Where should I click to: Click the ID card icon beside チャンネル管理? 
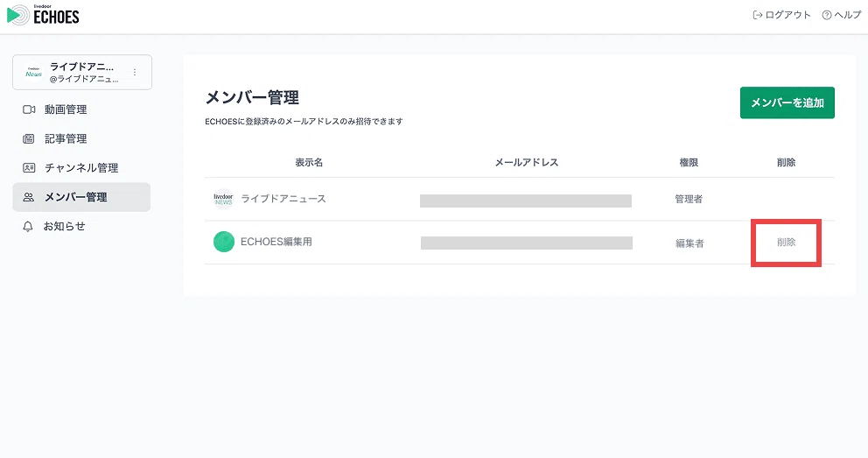(x=29, y=168)
